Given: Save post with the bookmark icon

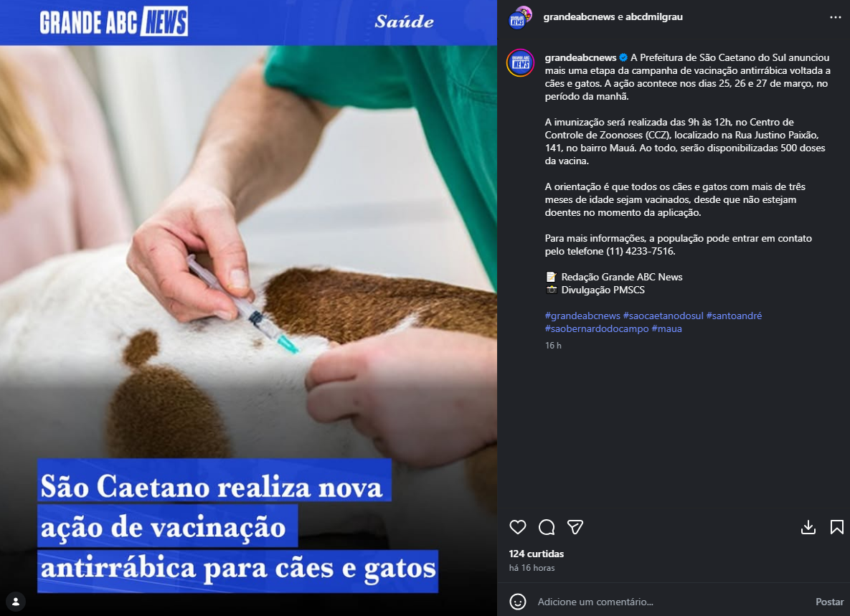Looking at the screenshot, I should (837, 527).
